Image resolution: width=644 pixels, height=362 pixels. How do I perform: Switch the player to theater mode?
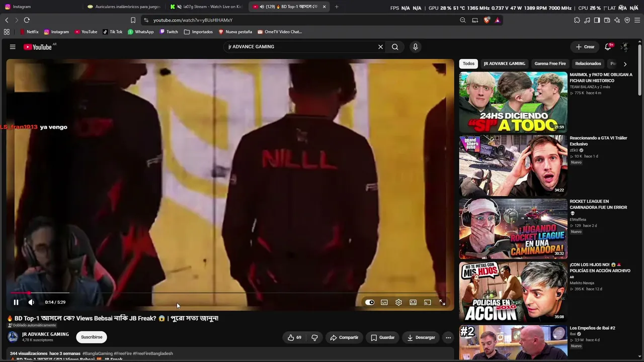tap(413, 302)
